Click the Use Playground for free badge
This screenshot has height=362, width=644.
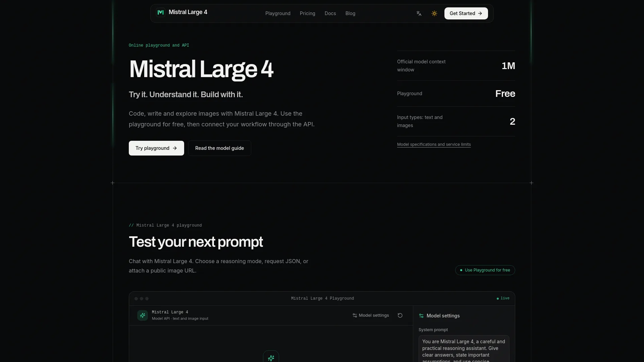coord(485,270)
